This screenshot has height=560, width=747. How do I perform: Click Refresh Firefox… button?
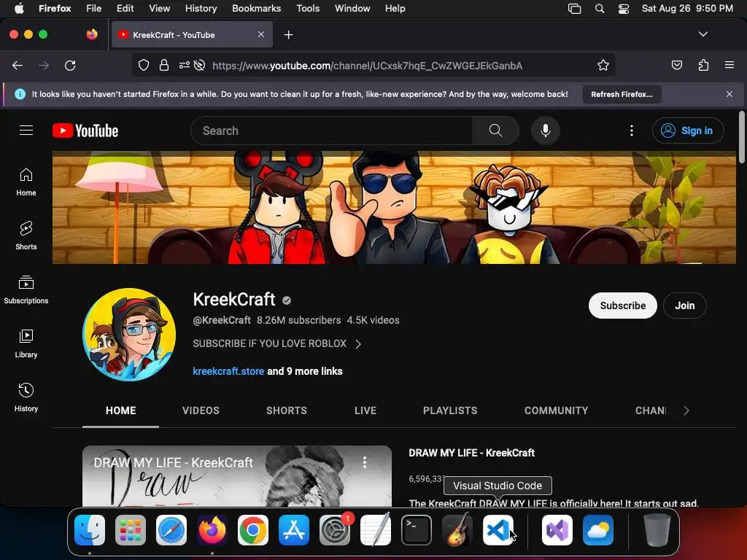[622, 94]
